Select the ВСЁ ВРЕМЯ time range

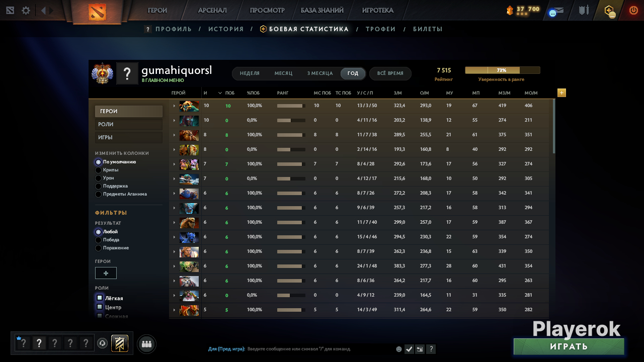click(x=390, y=73)
